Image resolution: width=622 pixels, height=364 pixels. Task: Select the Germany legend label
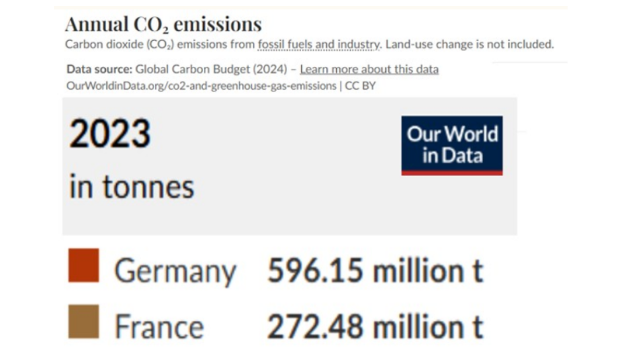click(175, 272)
